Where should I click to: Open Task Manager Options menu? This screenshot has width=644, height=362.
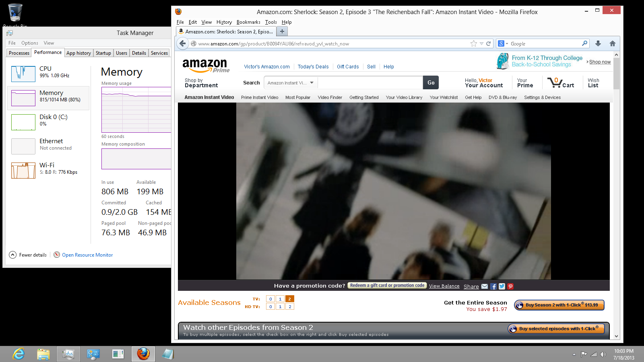[30, 43]
